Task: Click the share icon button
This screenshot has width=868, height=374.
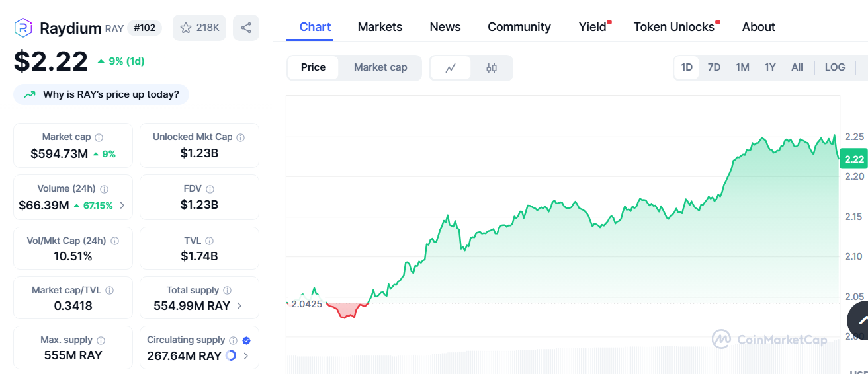Action: tap(246, 28)
